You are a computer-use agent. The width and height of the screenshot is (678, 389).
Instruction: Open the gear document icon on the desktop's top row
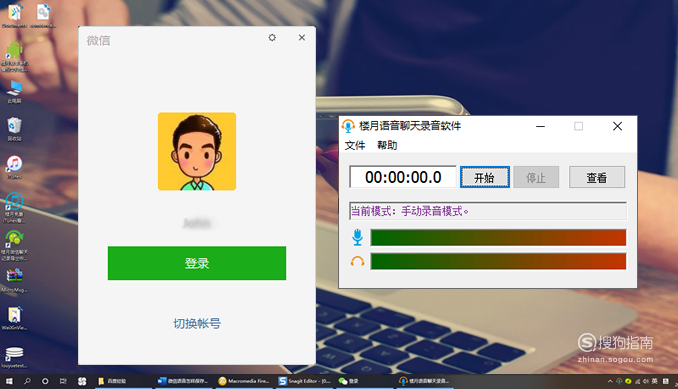[x=43, y=16]
